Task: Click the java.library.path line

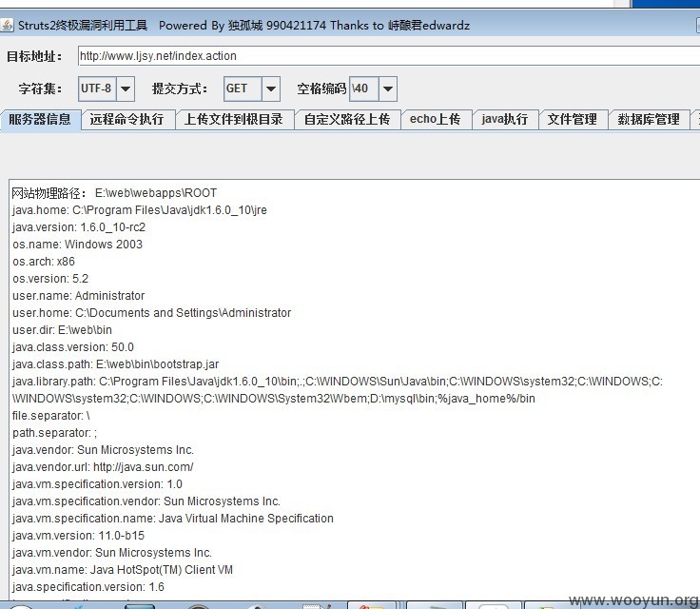Action: [338, 389]
